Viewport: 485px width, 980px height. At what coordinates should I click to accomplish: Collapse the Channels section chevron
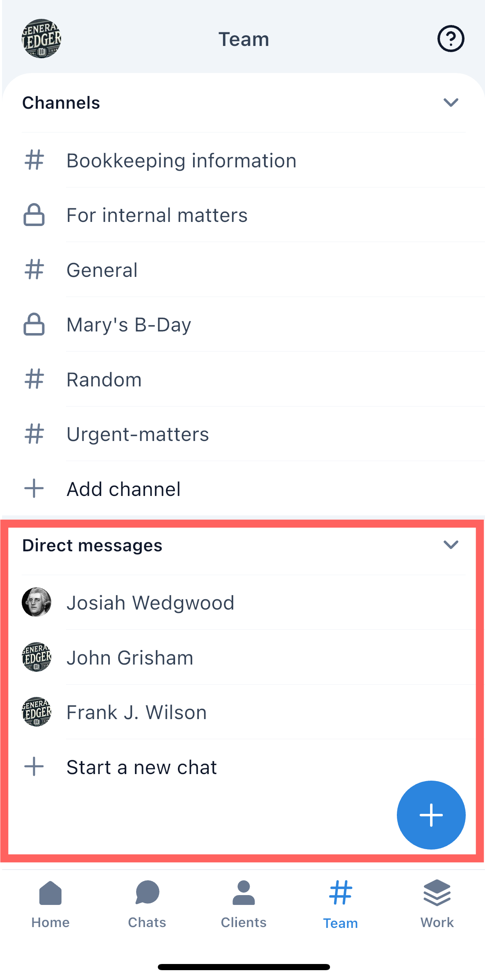[451, 103]
